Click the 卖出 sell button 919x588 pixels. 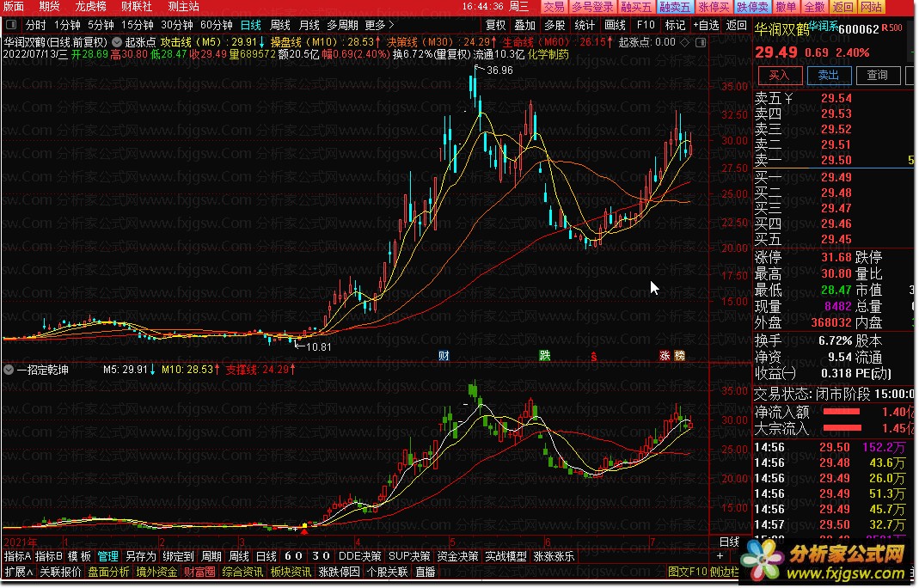(x=829, y=75)
